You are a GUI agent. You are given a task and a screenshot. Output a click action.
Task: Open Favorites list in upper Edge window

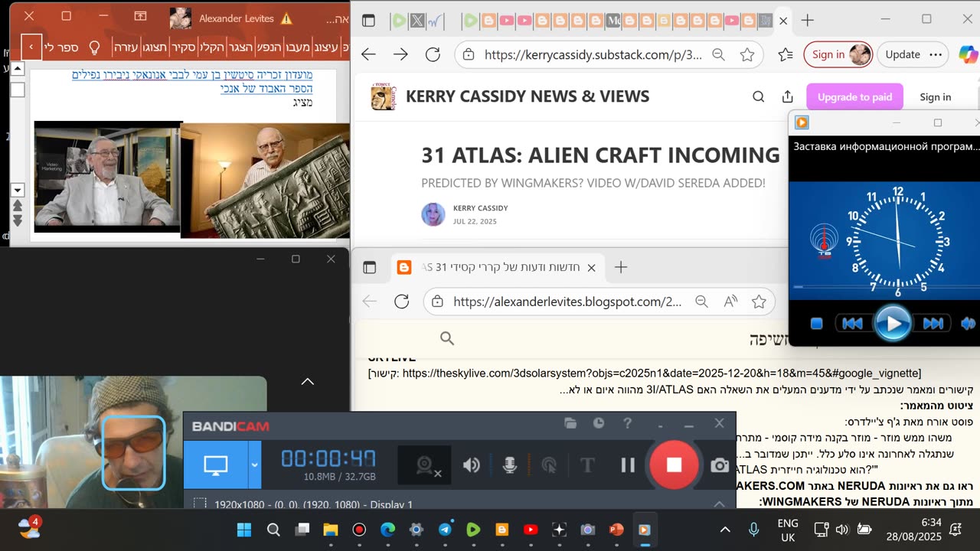[785, 54]
